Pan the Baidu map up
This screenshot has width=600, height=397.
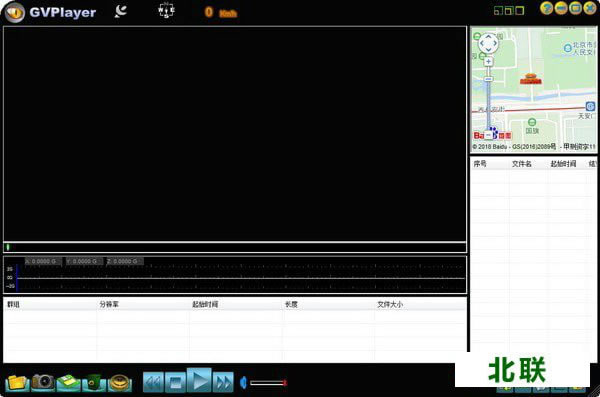pos(488,38)
